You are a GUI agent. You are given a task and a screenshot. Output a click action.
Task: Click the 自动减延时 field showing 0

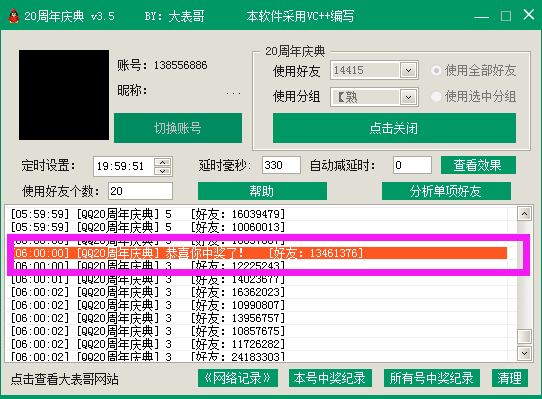click(412, 165)
